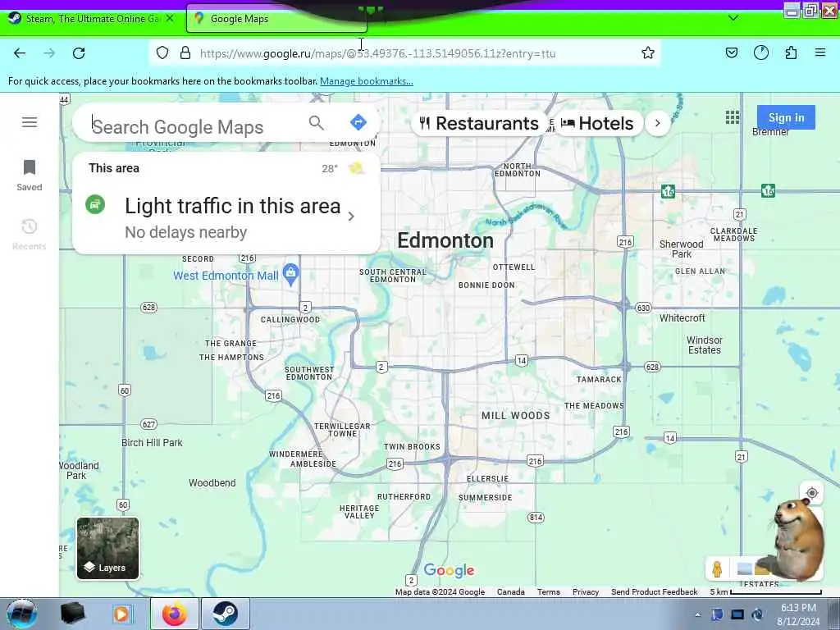The height and width of the screenshot is (630, 840).
Task: Open the media player taskbar icon
Action: click(x=122, y=614)
